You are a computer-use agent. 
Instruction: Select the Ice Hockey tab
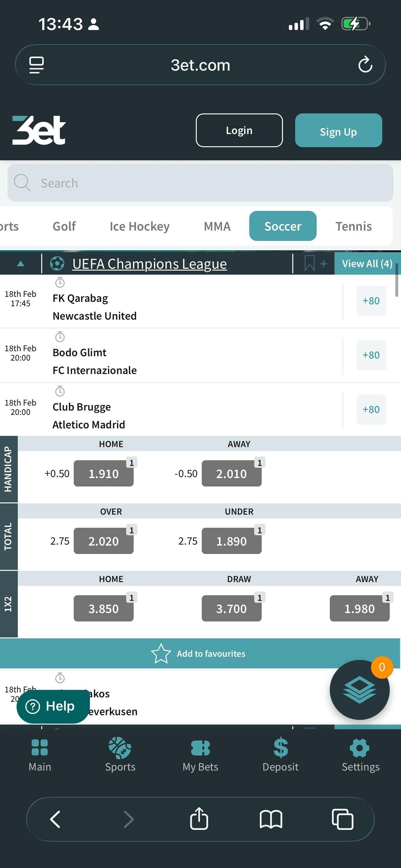[139, 226]
